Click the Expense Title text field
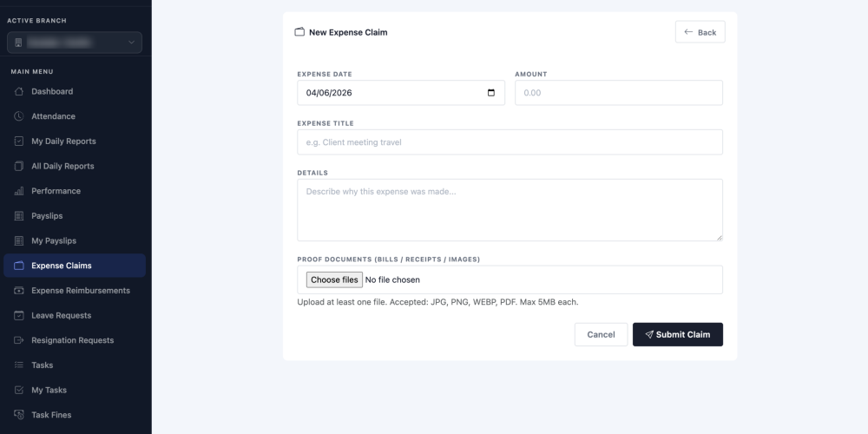The height and width of the screenshot is (434, 868). 510,142
